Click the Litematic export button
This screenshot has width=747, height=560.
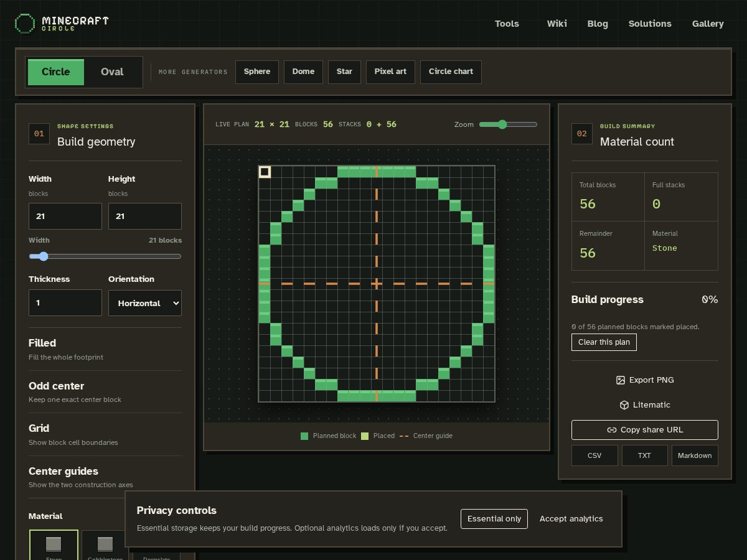click(x=645, y=405)
